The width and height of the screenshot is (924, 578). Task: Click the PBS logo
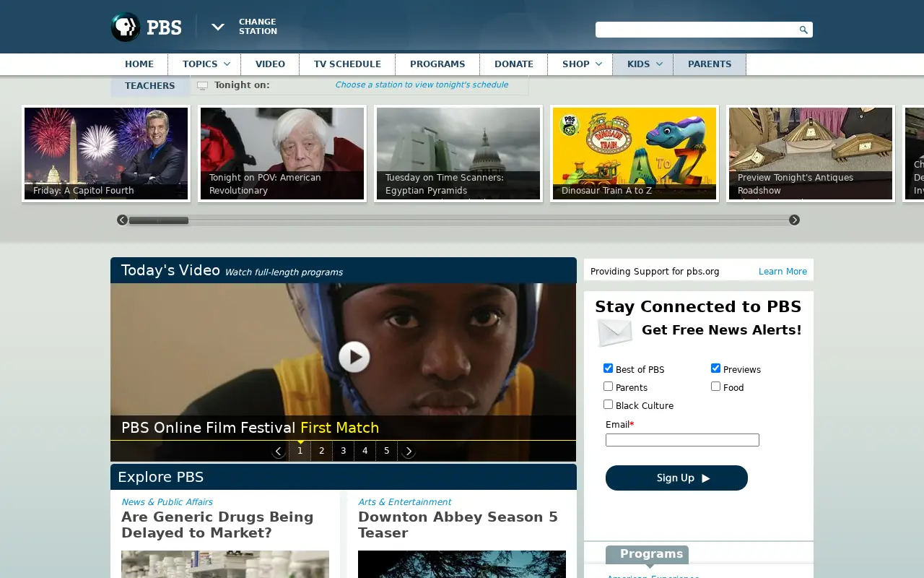pyautogui.click(x=146, y=27)
